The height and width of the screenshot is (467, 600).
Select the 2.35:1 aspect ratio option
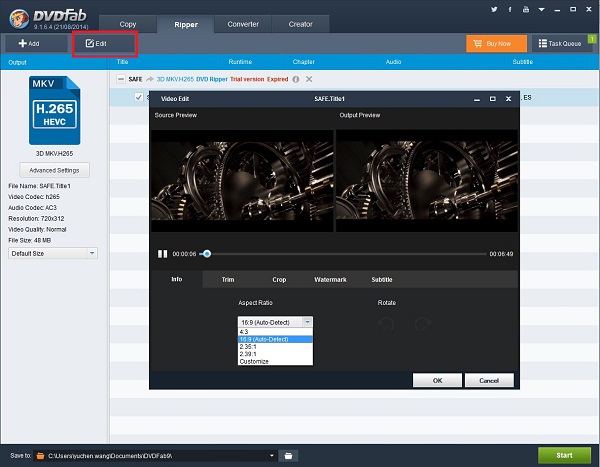[x=275, y=346]
